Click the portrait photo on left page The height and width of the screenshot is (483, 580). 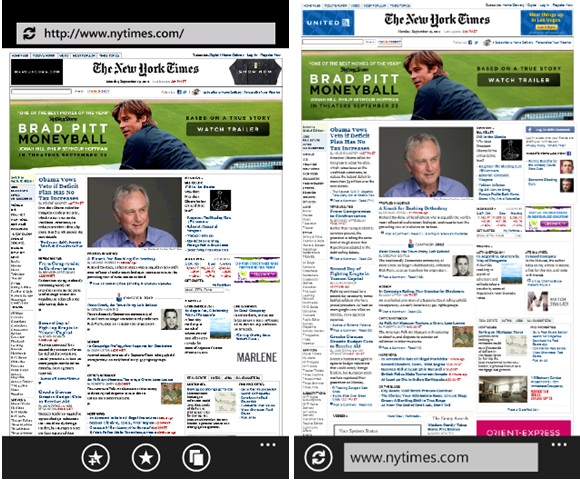(x=134, y=212)
